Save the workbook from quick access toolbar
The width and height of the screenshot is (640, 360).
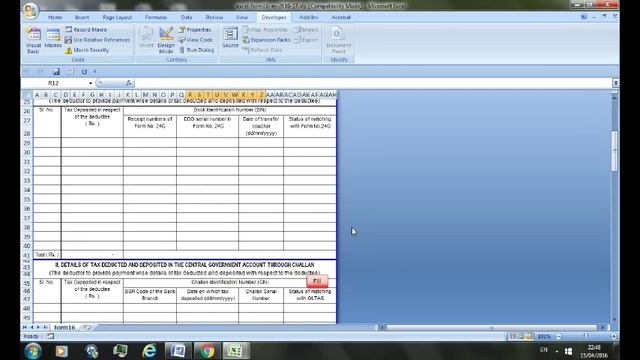(x=56, y=72)
